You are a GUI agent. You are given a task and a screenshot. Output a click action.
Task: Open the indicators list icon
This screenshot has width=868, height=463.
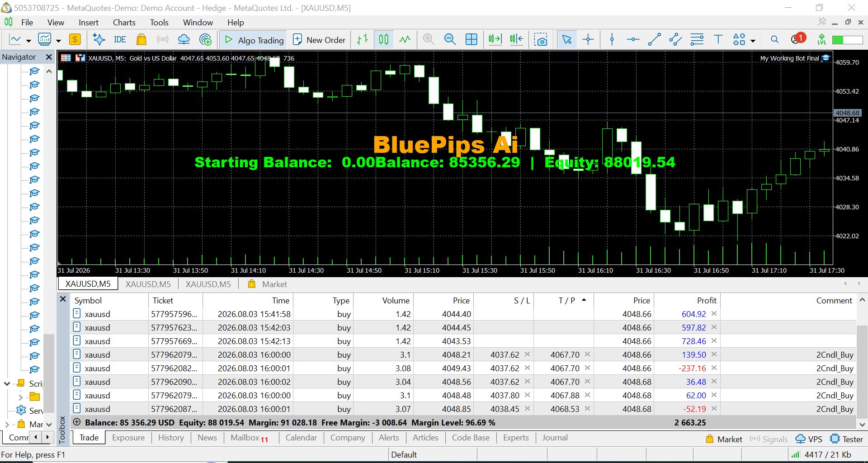pos(45,40)
